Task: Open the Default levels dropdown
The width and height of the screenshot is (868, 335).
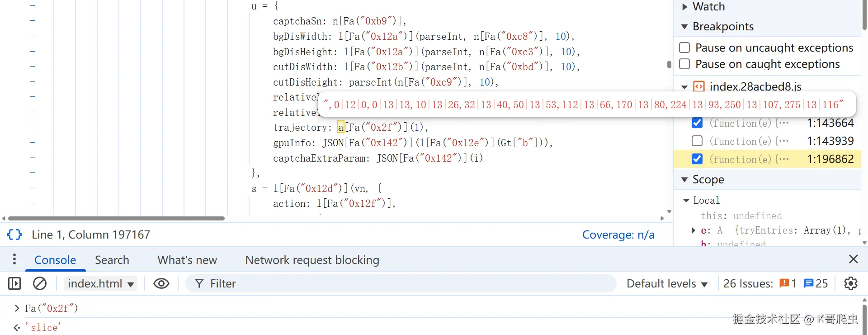Action: tap(667, 283)
